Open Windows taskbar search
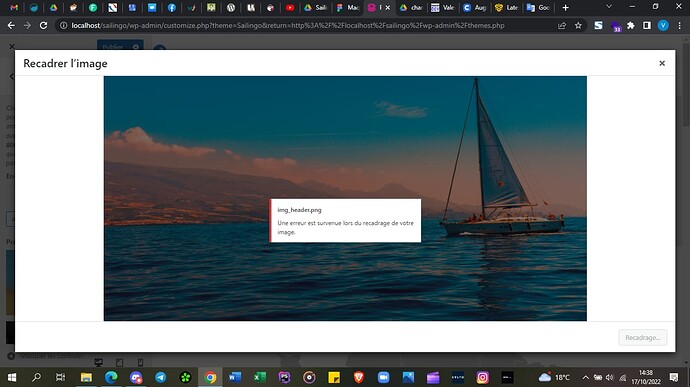The image size is (690, 387). pos(37,377)
